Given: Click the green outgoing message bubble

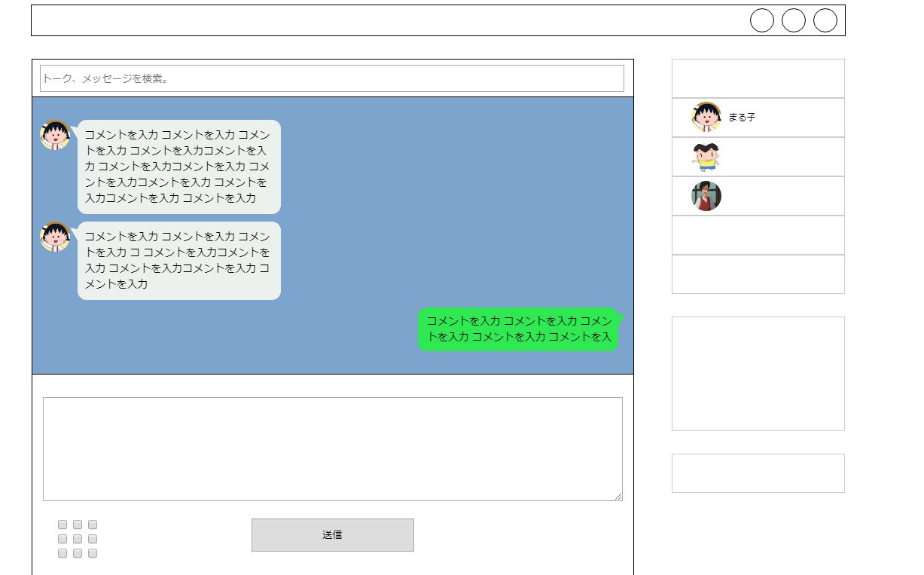Looking at the screenshot, I should [x=518, y=329].
